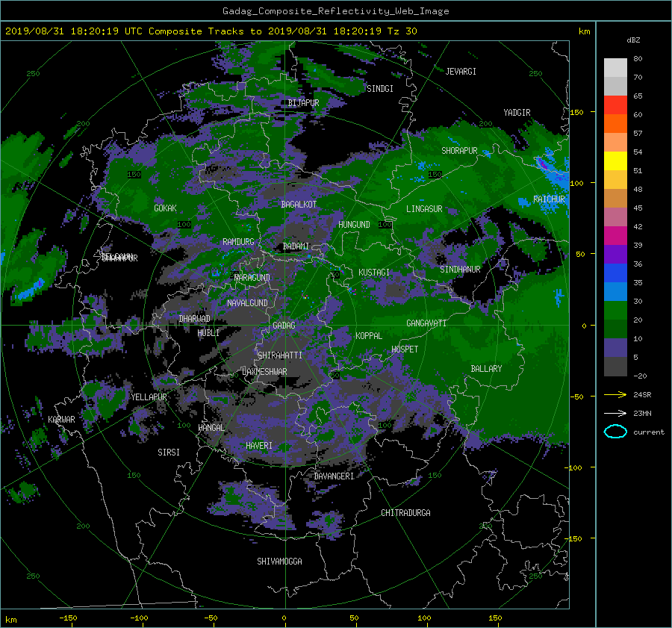672x628 pixels.
Task: Click the cyan ellipse 'current' legend icon
Action: coord(615,432)
